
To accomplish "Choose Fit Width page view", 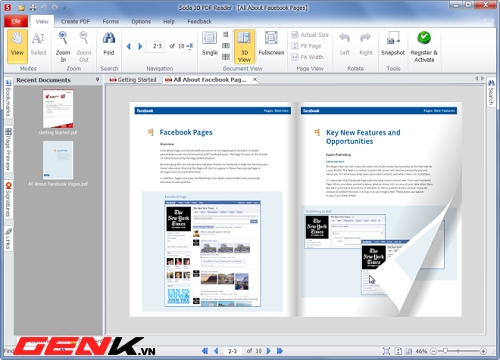I will (308, 57).
